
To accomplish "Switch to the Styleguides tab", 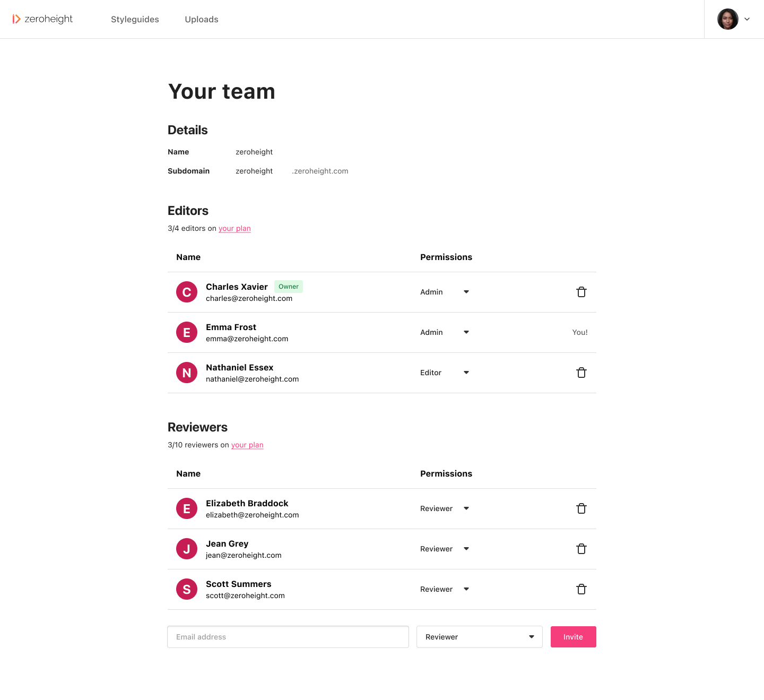I will point(134,19).
